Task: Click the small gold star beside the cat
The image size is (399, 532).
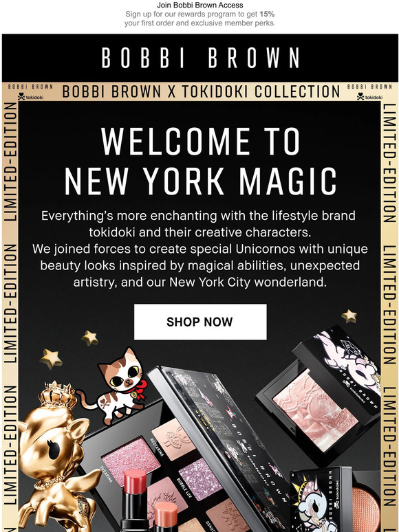Action: coord(89,338)
